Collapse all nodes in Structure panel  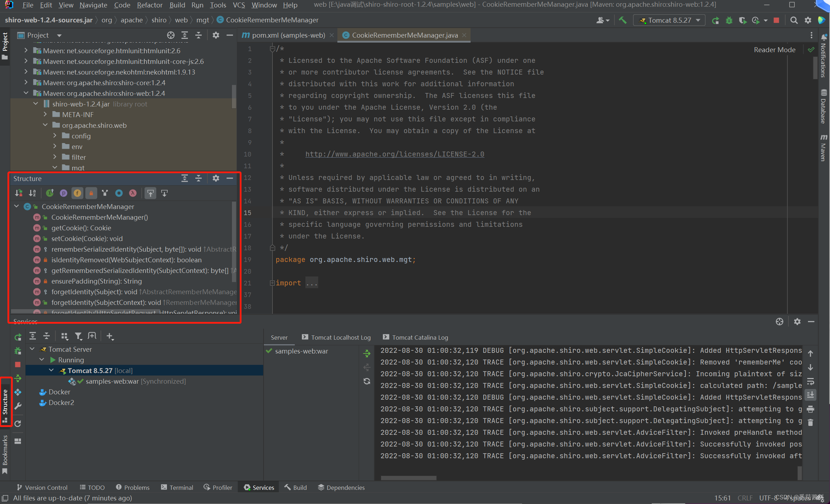pyautogui.click(x=199, y=179)
